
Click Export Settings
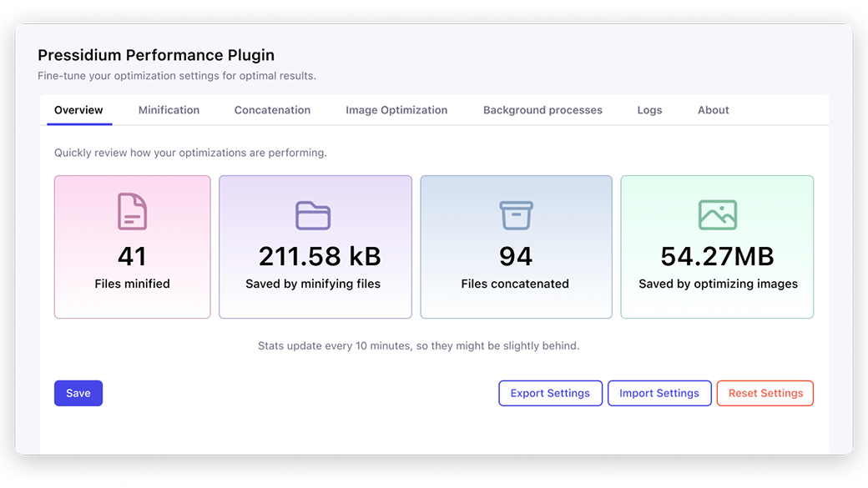tap(550, 393)
